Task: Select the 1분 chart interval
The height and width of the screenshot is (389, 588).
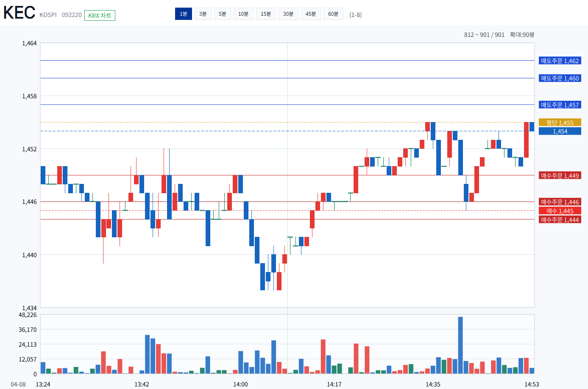Action: 184,14
